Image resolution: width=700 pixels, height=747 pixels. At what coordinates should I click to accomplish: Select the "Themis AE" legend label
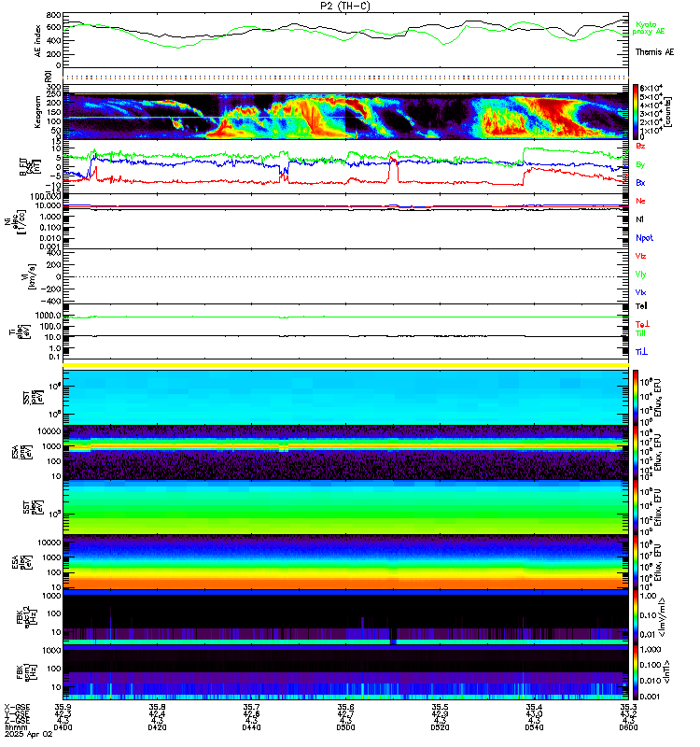pos(654,52)
